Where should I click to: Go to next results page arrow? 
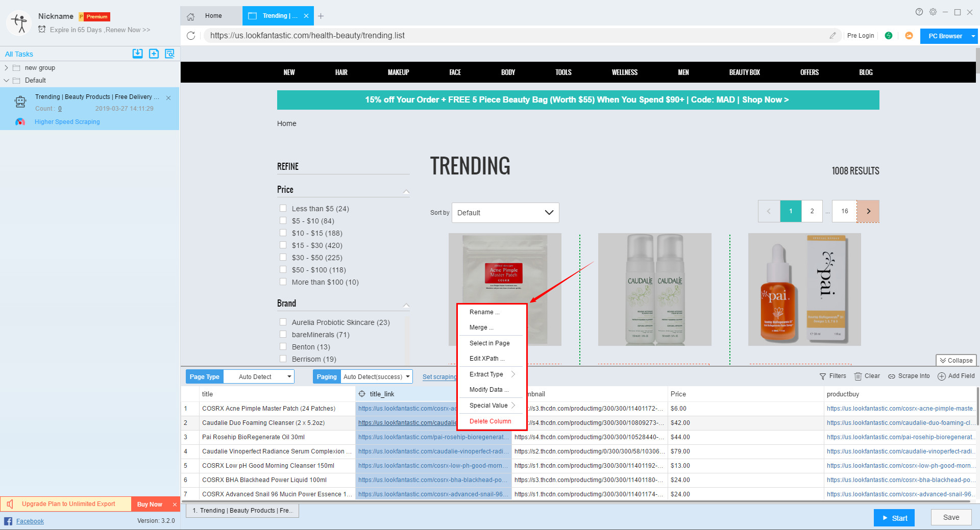point(868,211)
